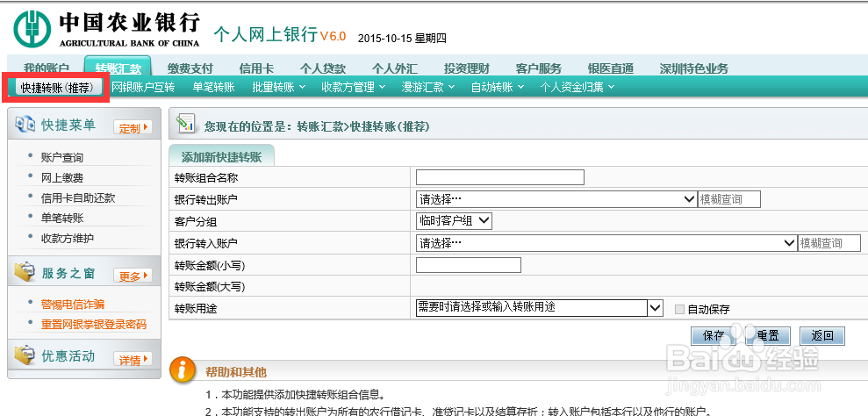Open the 单笔转账 quick menu link
Screen dimensions: 868x416
(x=62, y=219)
